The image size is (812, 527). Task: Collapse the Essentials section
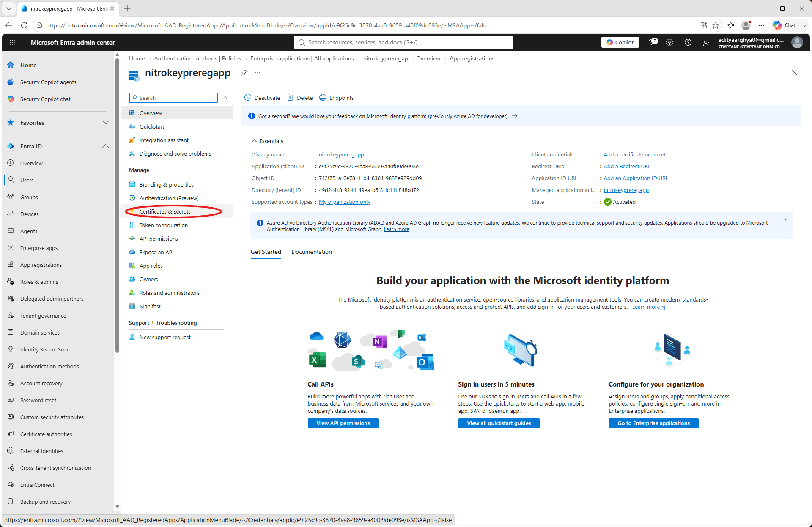267,141
